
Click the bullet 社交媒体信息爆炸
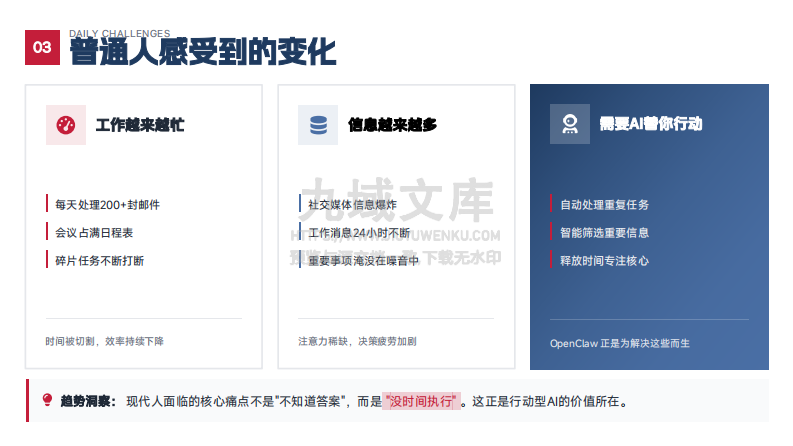352,204
